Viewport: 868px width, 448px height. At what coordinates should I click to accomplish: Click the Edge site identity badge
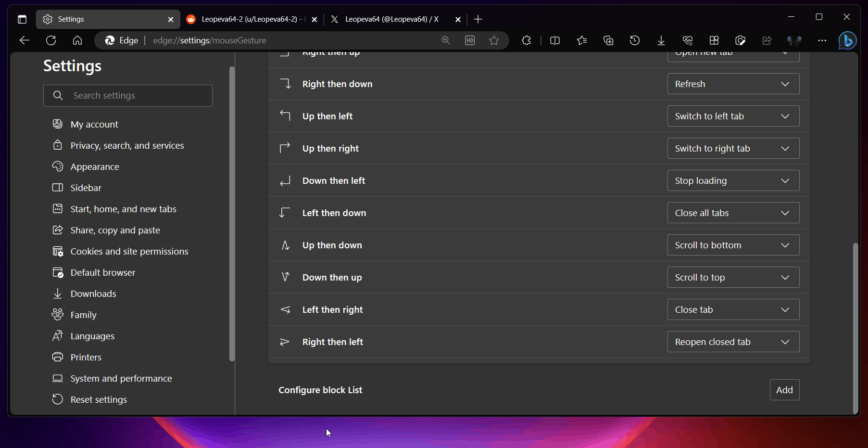[122, 40]
